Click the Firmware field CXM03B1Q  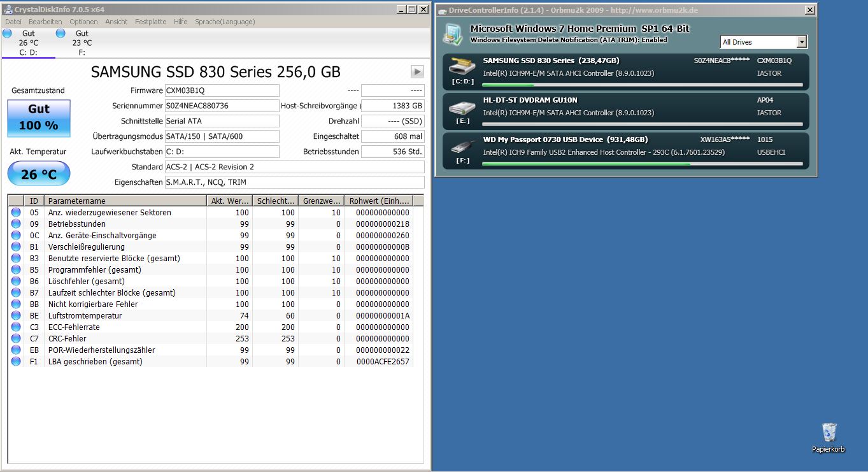coord(222,90)
